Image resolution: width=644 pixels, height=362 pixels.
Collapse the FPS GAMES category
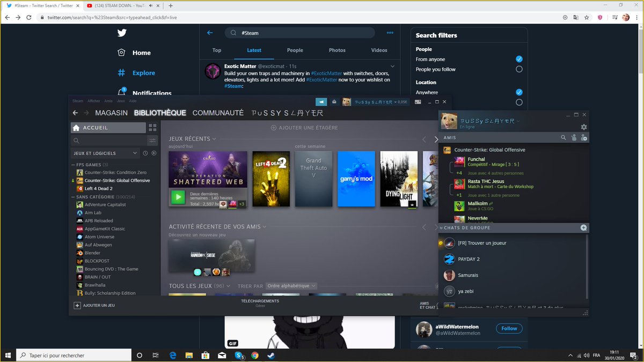tap(74, 165)
